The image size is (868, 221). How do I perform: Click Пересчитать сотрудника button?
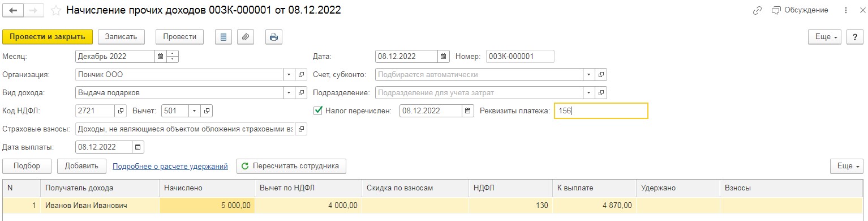[x=291, y=166]
